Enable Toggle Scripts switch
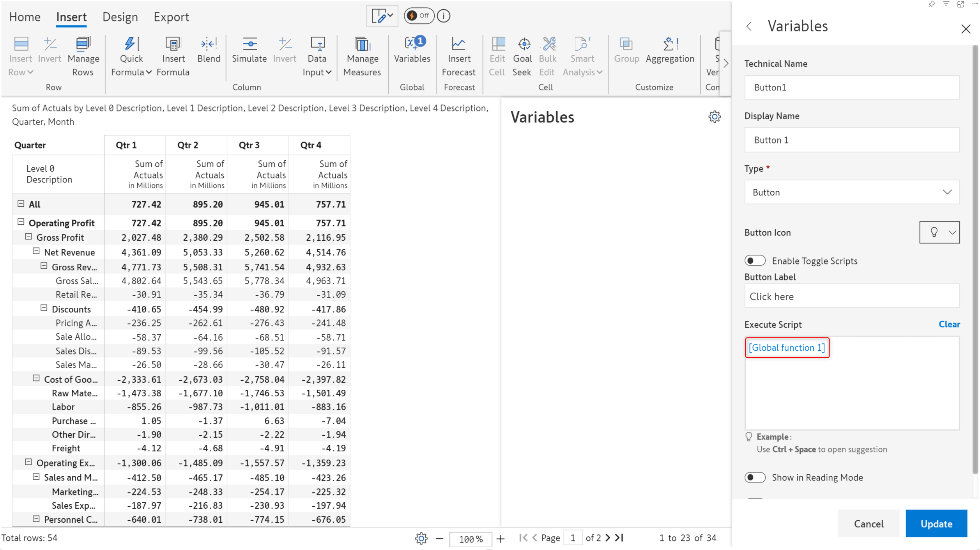This screenshot has width=980, height=550. click(755, 261)
